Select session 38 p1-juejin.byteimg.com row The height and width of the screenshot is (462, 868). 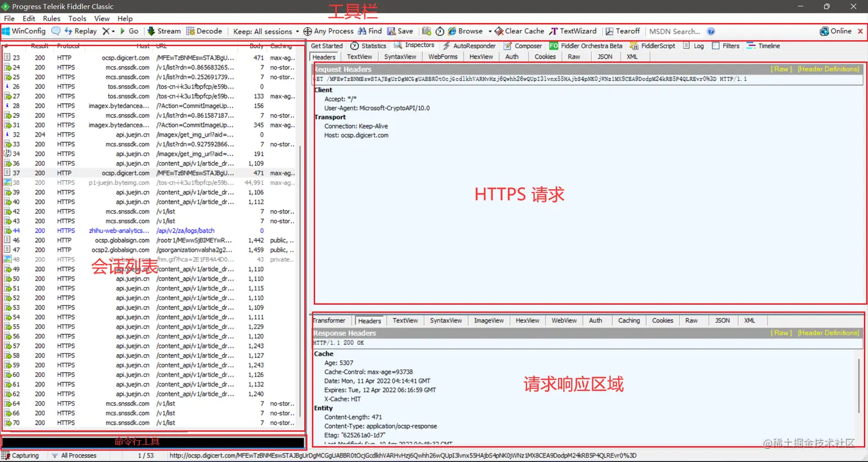[149, 183]
